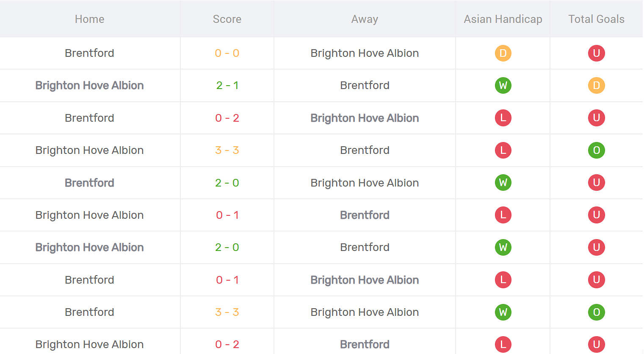Open the green 2 - 1 score result
This screenshot has height=354, width=644.
point(227,86)
